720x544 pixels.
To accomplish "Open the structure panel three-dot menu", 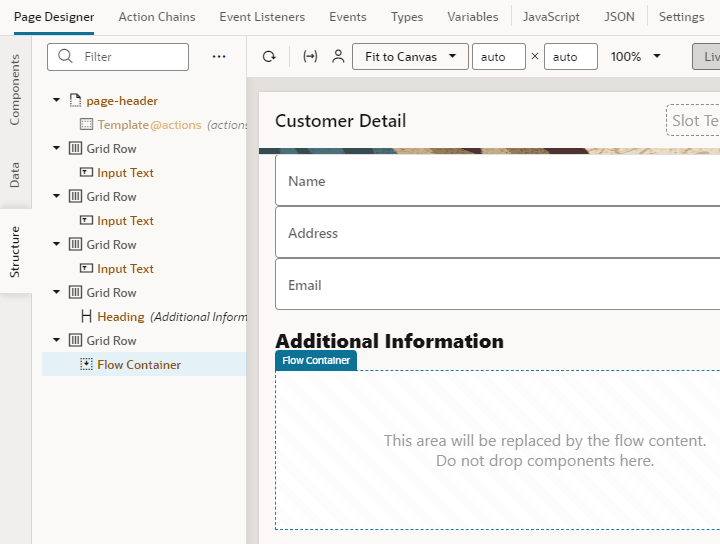I will [x=219, y=57].
